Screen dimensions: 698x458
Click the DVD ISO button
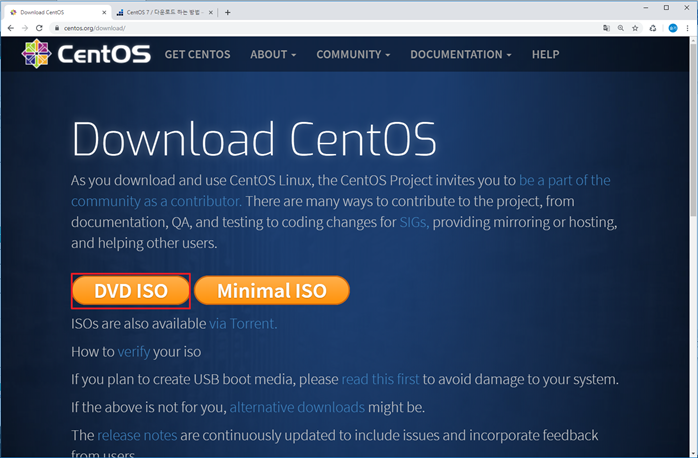[131, 291]
